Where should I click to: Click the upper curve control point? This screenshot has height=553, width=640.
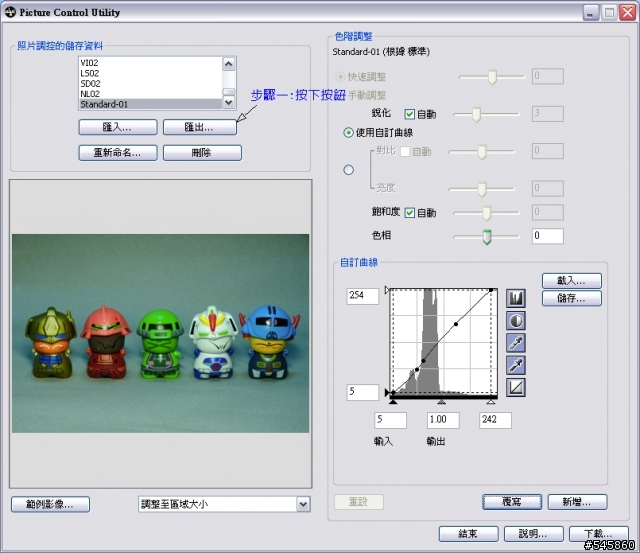click(x=456, y=324)
